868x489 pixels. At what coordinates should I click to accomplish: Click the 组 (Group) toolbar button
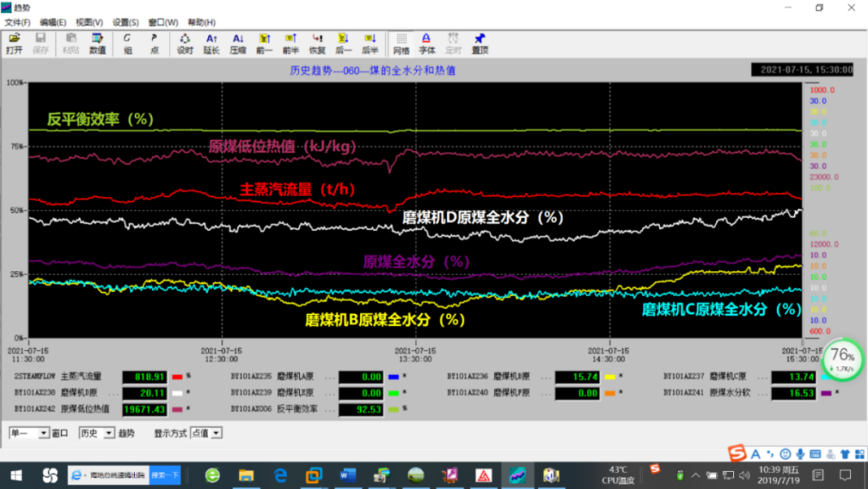[128, 43]
